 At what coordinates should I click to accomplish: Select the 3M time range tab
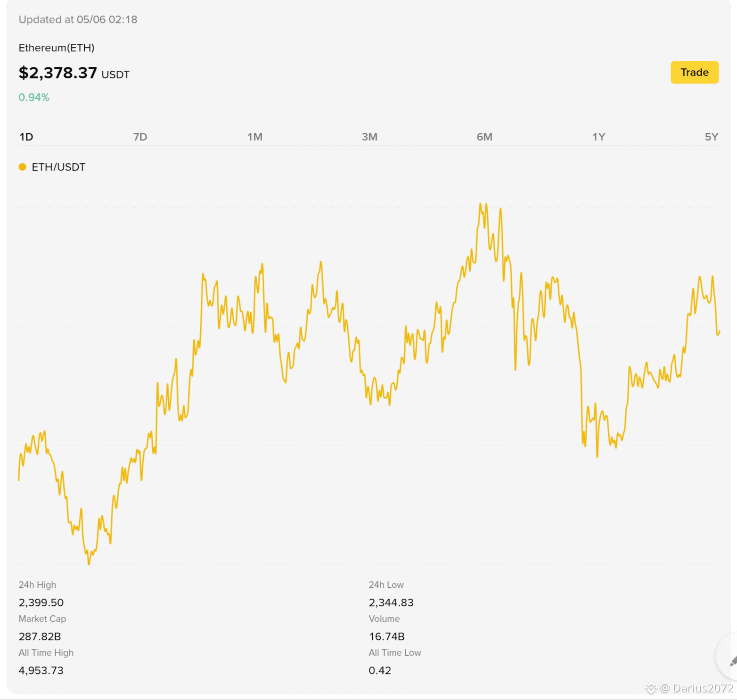(x=369, y=137)
